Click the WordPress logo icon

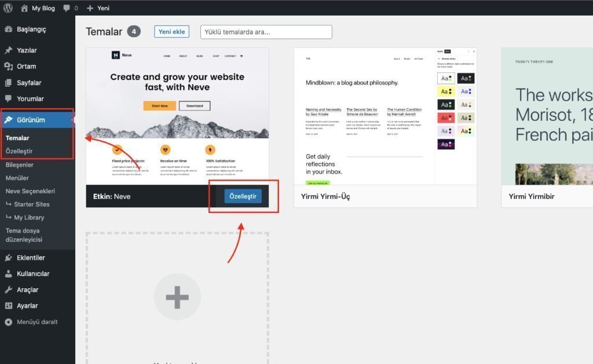coord(8,8)
